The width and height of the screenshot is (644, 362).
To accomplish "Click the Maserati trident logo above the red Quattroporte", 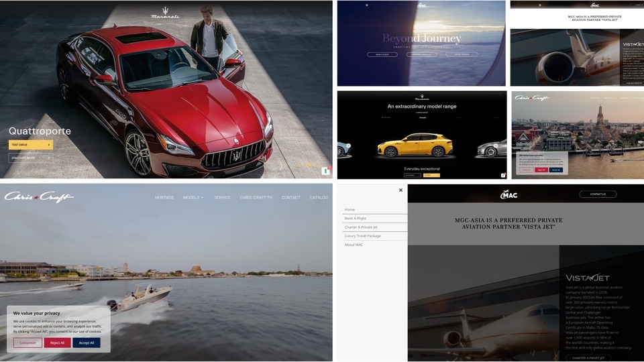I will pyautogui.click(x=165, y=13).
